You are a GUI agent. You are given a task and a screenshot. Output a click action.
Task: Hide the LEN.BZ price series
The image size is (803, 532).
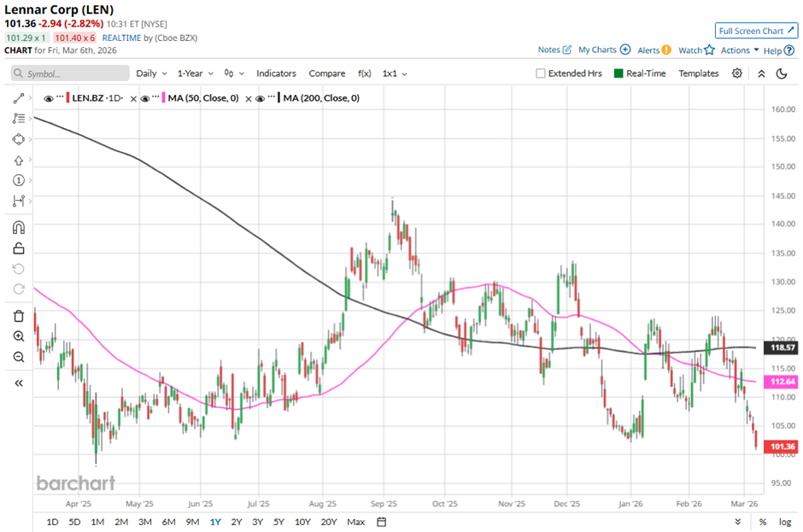click(x=49, y=98)
